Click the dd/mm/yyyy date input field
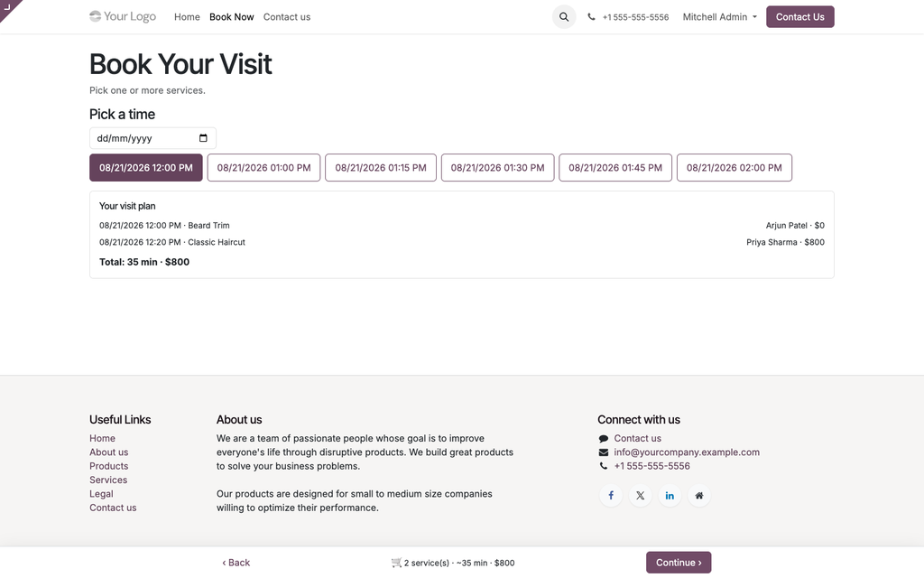924x578 pixels. coord(152,138)
